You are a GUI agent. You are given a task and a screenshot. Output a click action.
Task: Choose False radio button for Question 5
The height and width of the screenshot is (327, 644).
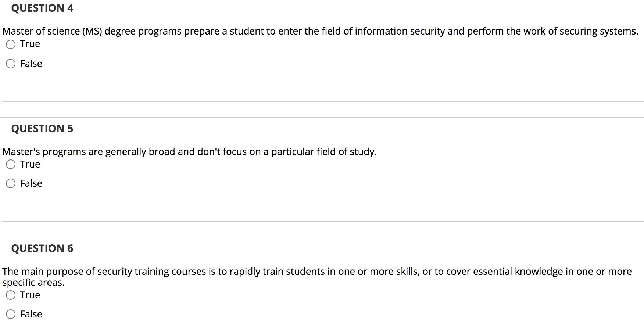[x=11, y=183]
